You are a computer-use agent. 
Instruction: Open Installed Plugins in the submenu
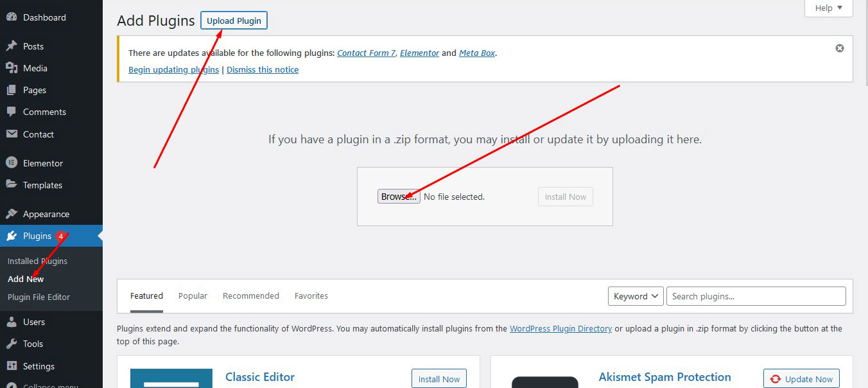tap(37, 261)
